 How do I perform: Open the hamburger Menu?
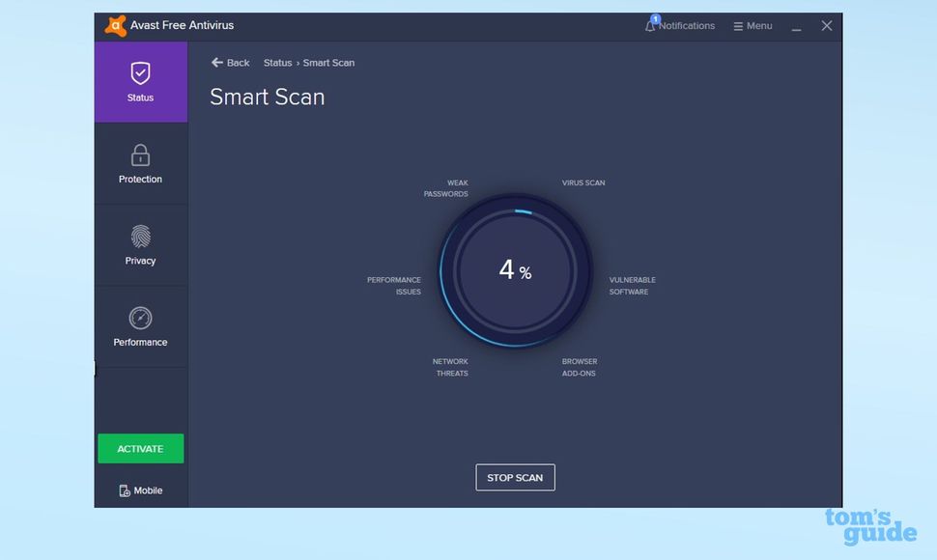[x=752, y=26]
